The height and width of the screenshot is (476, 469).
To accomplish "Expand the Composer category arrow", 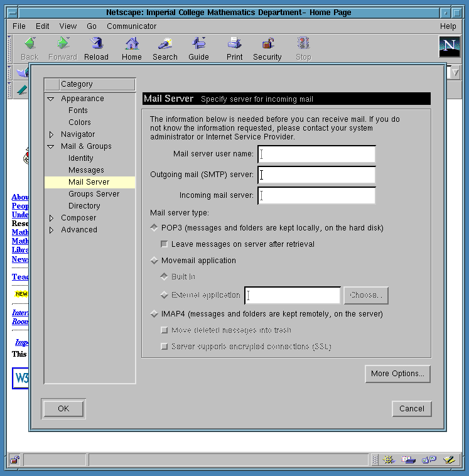I will pos(51,218).
